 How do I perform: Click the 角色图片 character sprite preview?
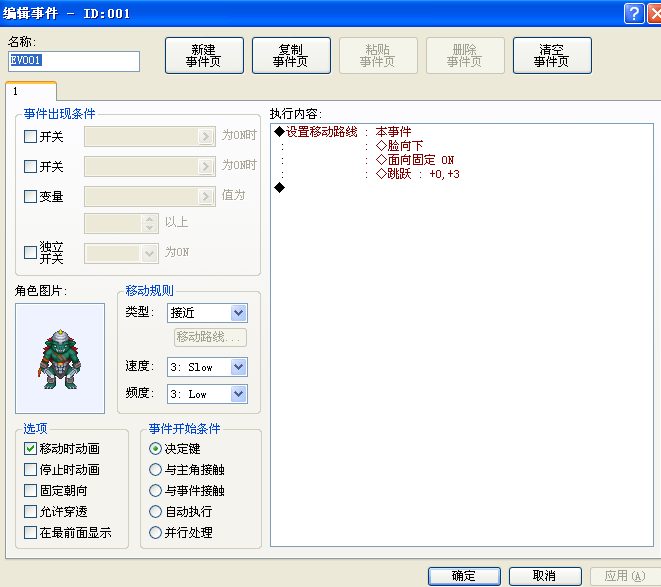coord(60,358)
